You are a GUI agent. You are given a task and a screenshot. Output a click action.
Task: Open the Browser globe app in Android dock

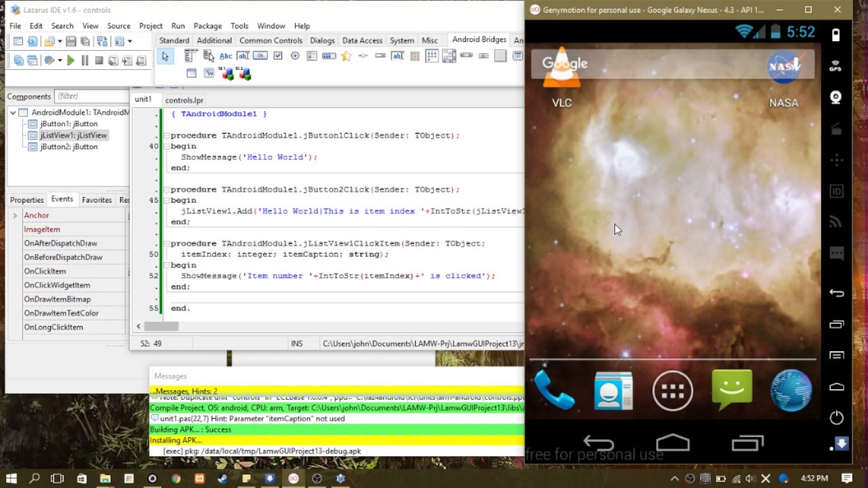(x=791, y=390)
